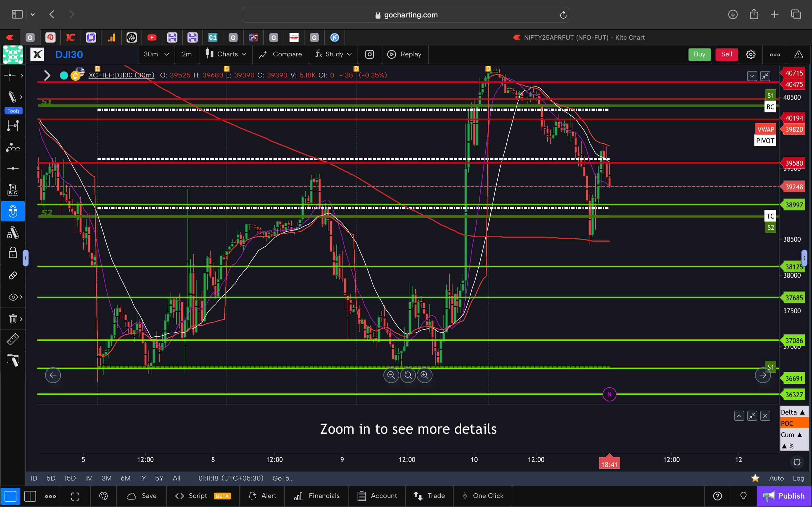Select the Measure ruler tool
Image resolution: width=812 pixels, height=507 pixels.
[x=13, y=339]
